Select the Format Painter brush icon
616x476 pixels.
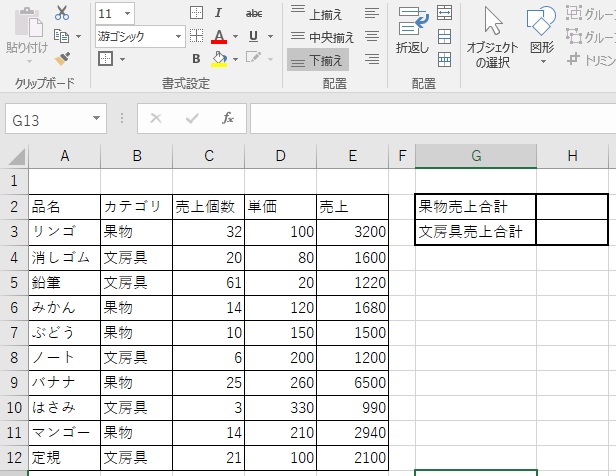tap(62, 59)
